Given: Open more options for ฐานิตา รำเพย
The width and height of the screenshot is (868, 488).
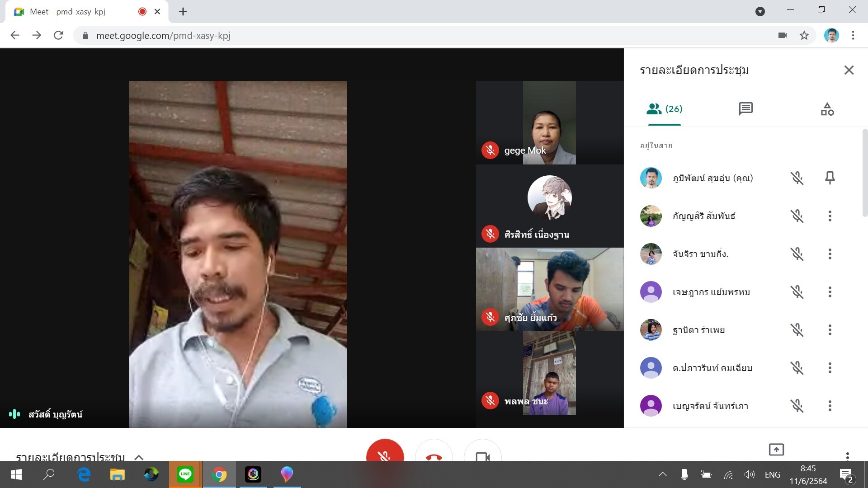Looking at the screenshot, I should (x=830, y=330).
